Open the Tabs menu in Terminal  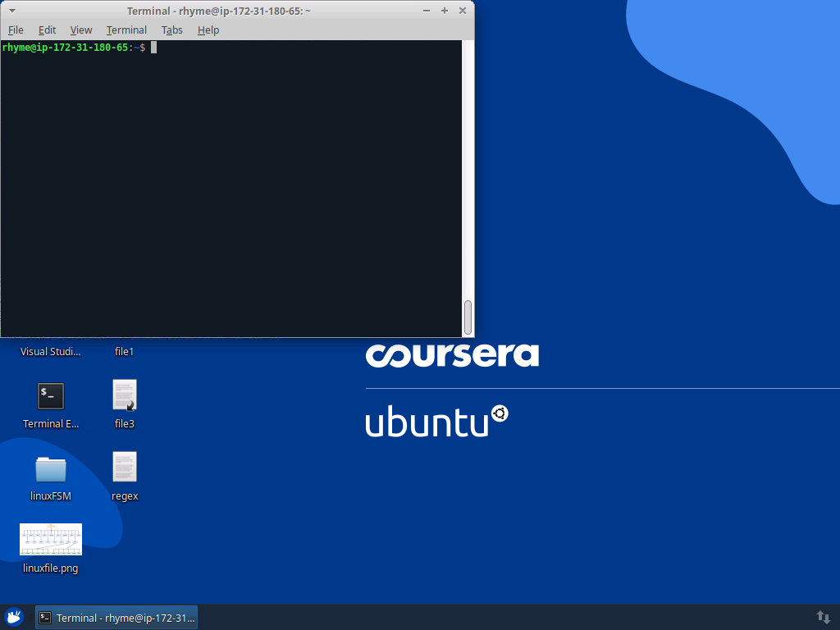point(172,30)
